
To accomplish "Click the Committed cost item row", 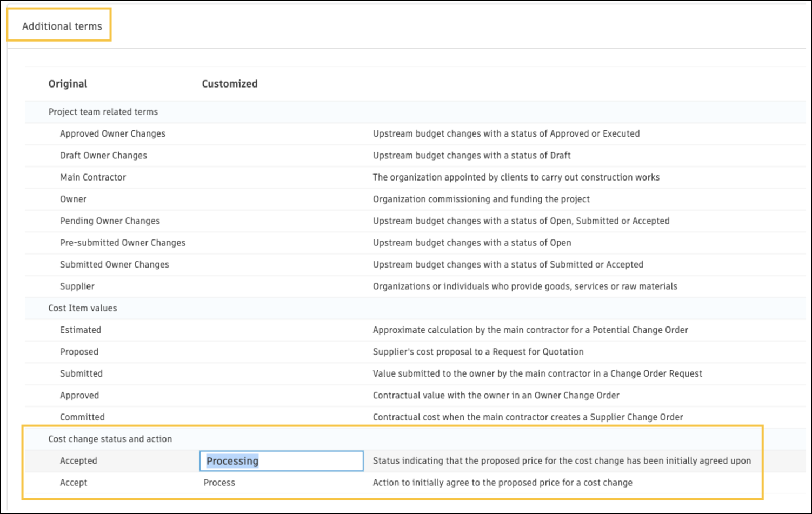I will pyautogui.click(x=82, y=417).
